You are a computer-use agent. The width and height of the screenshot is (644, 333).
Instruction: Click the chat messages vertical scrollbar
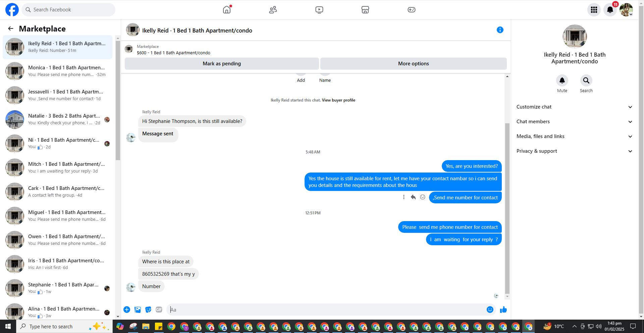tap(507, 208)
